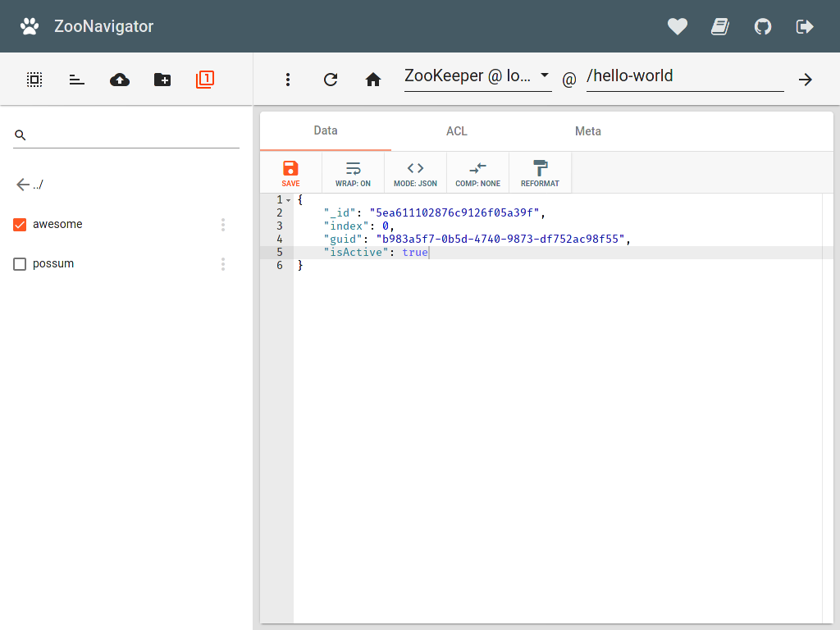
Task: Open the Meta tab
Action: tap(588, 131)
